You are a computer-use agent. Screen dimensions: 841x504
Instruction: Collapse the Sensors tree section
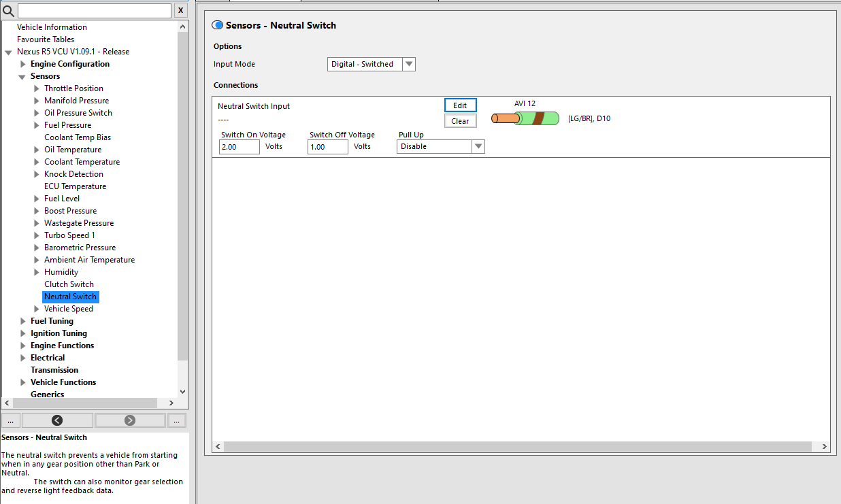point(22,76)
